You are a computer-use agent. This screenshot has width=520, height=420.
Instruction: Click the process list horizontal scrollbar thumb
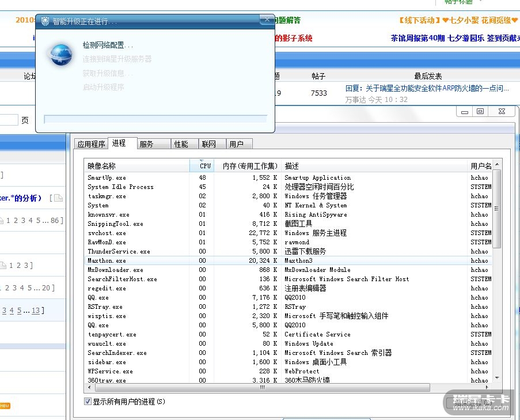(x=261, y=387)
